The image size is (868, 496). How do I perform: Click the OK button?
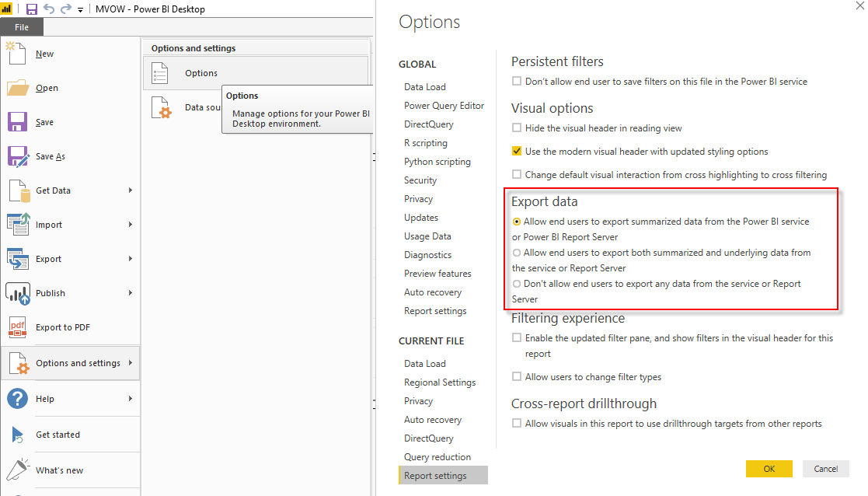coord(769,469)
